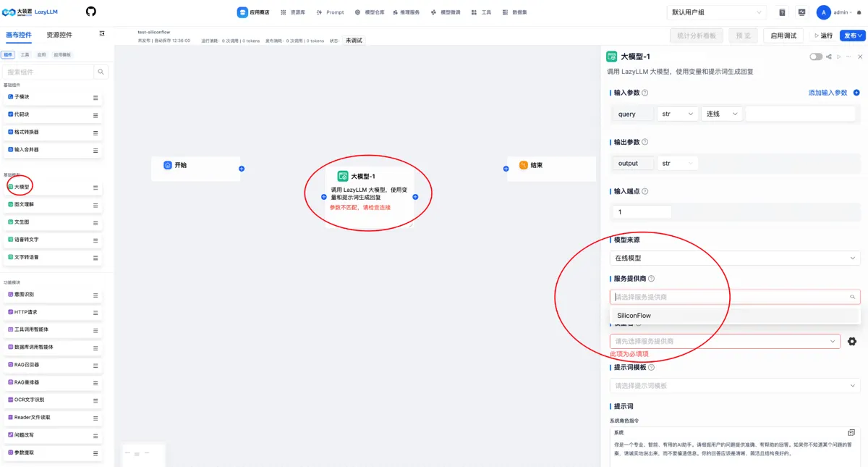The width and height of the screenshot is (868, 467).
Task: Open the 模型来源 在线模型 dropdown
Action: (x=735, y=258)
